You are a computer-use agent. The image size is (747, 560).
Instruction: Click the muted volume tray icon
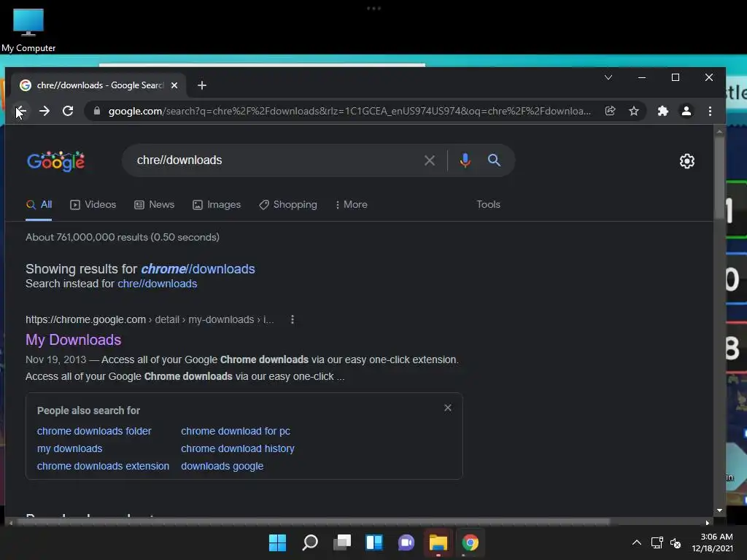(x=676, y=542)
